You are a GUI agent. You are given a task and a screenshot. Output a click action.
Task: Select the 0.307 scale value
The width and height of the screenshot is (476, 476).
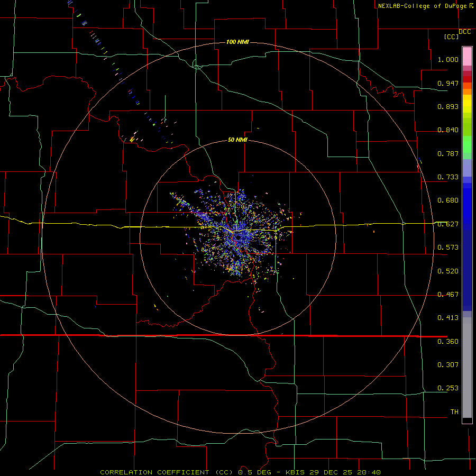pyautogui.click(x=448, y=365)
